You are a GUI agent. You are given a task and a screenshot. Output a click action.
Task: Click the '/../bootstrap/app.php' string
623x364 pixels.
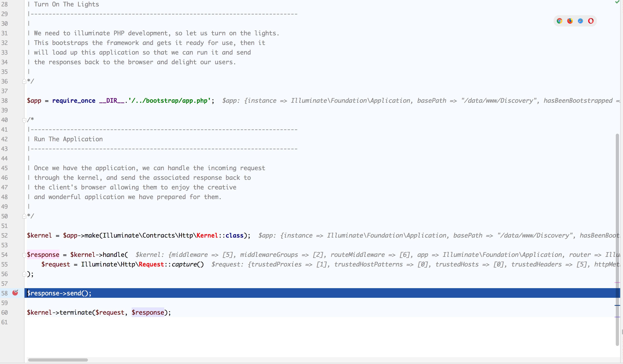tap(169, 101)
